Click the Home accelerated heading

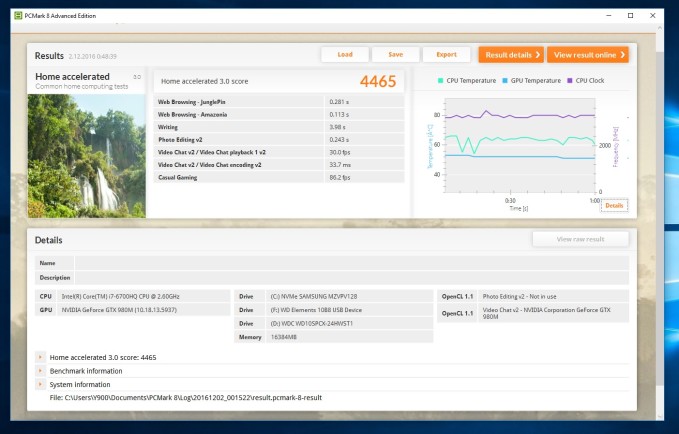(72, 77)
